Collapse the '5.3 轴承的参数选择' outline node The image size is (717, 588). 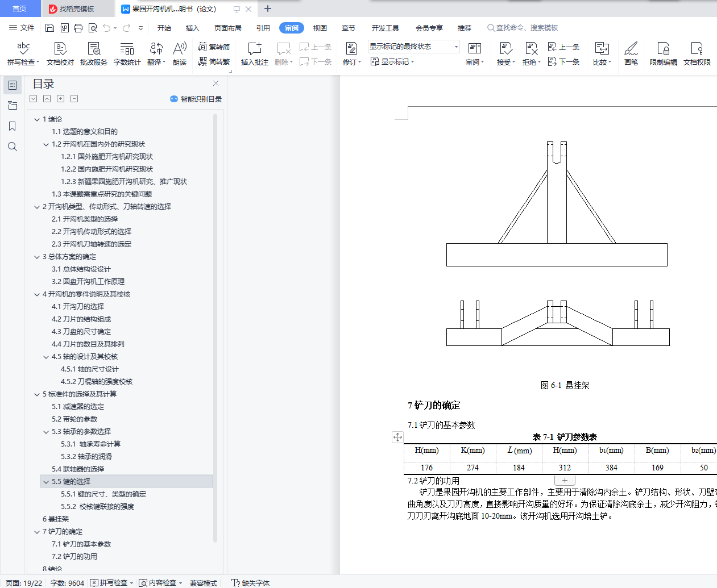pos(46,432)
